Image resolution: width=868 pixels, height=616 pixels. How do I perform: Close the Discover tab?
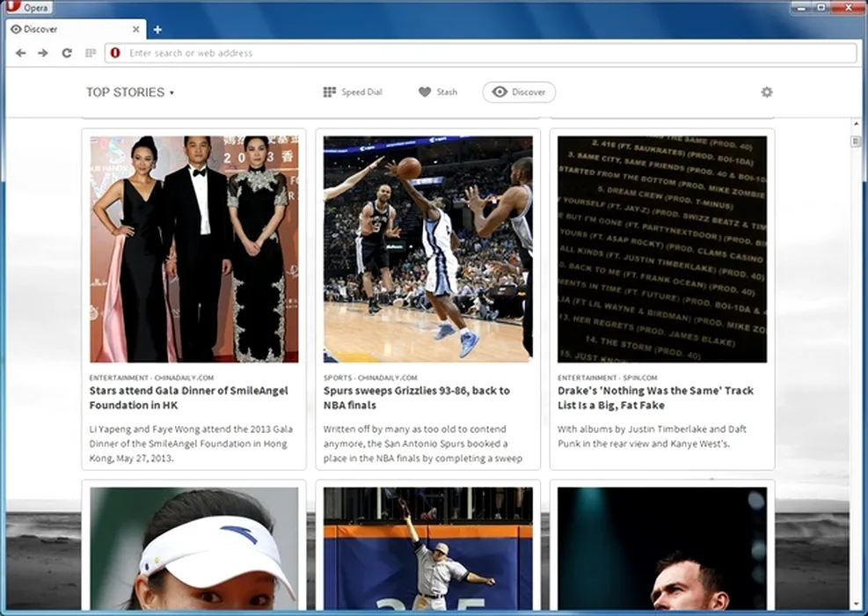[135, 29]
